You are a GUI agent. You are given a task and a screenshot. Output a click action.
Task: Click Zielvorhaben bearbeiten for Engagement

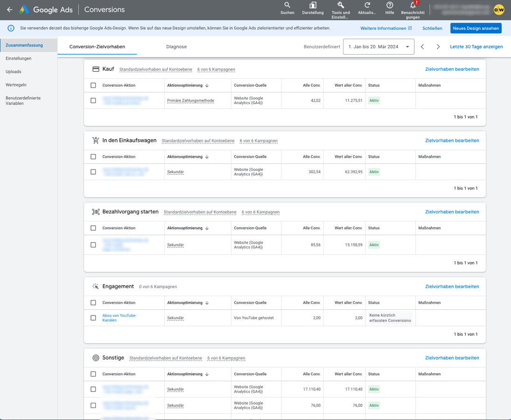452,287
